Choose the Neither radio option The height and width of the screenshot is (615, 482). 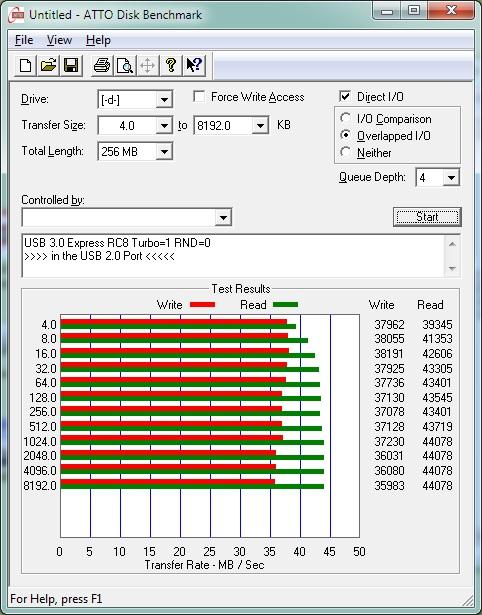click(x=346, y=152)
